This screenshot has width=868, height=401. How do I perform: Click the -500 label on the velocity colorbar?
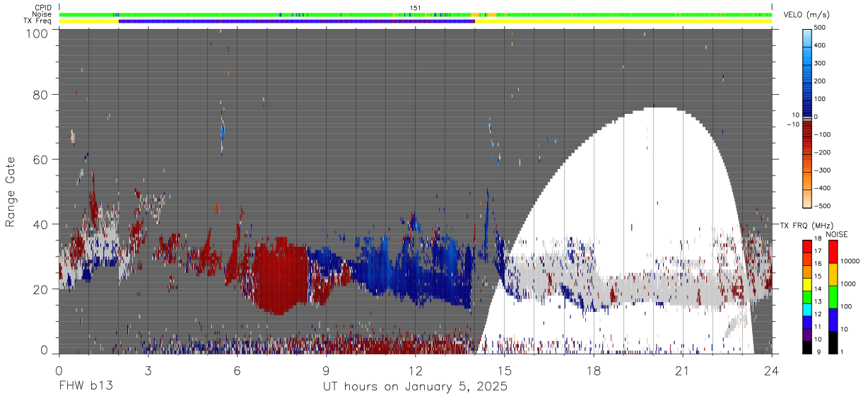pyautogui.click(x=824, y=206)
